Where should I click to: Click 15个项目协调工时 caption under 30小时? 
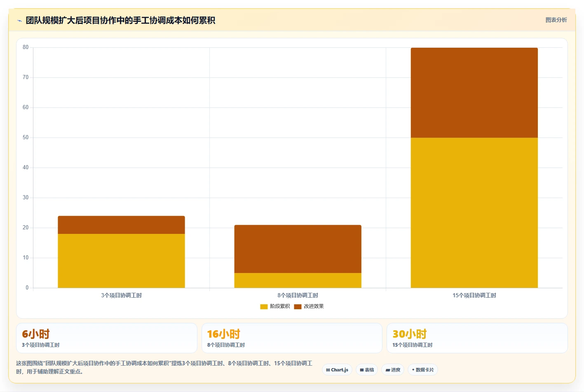pyautogui.click(x=412, y=345)
